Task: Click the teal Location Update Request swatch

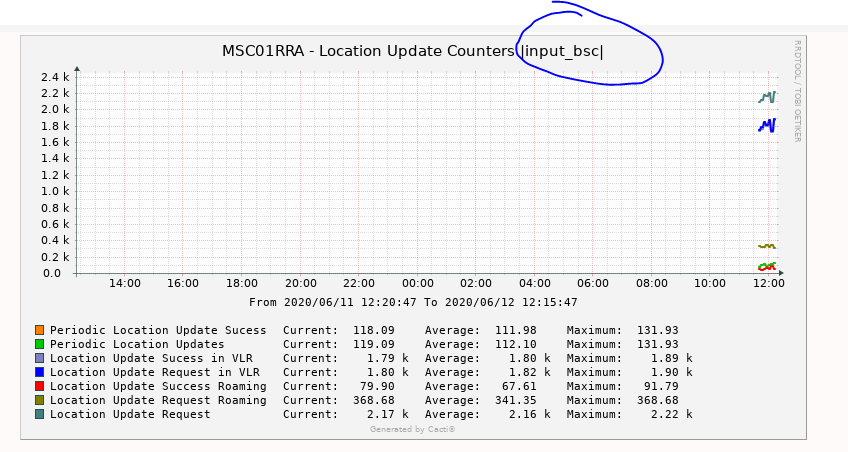Action: coord(39,414)
